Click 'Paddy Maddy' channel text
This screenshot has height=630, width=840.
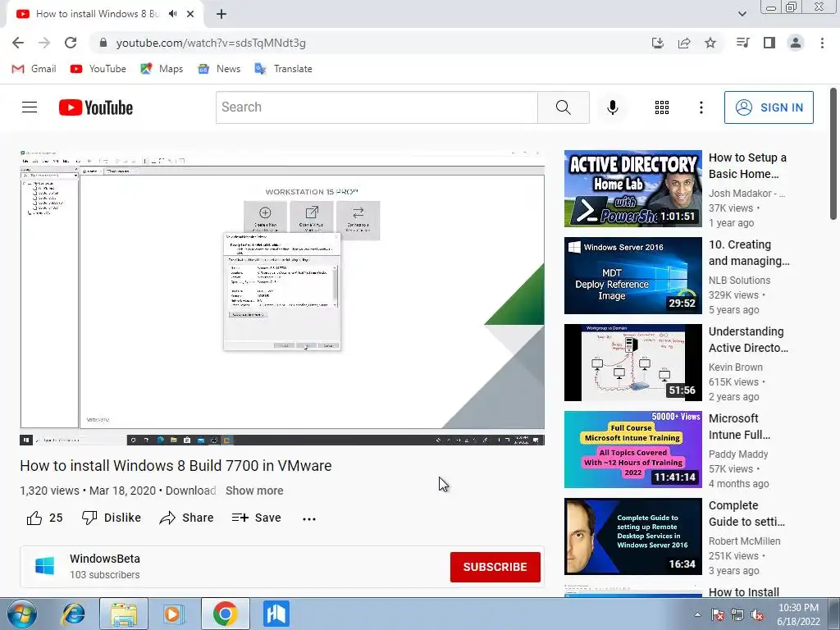[x=738, y=454]
